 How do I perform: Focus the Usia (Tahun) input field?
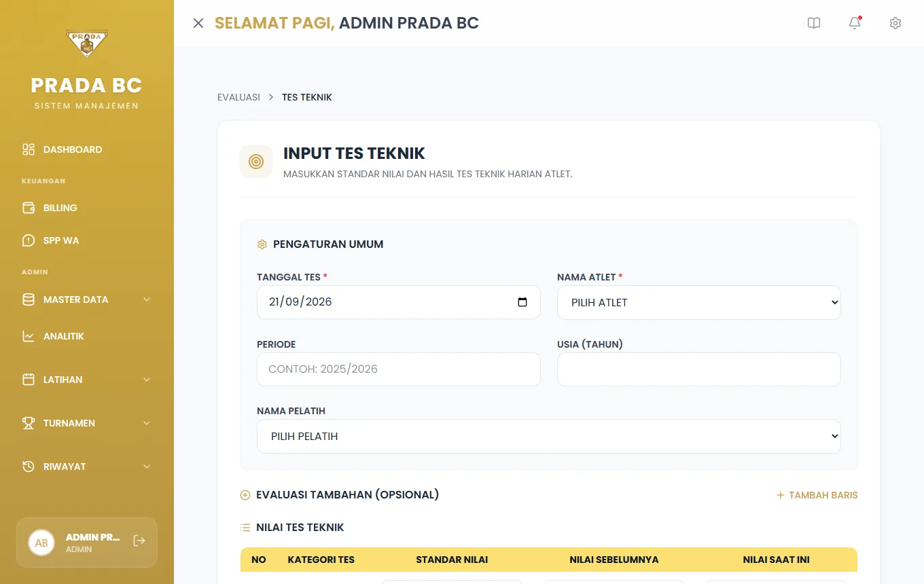click(x=699, y=369)
